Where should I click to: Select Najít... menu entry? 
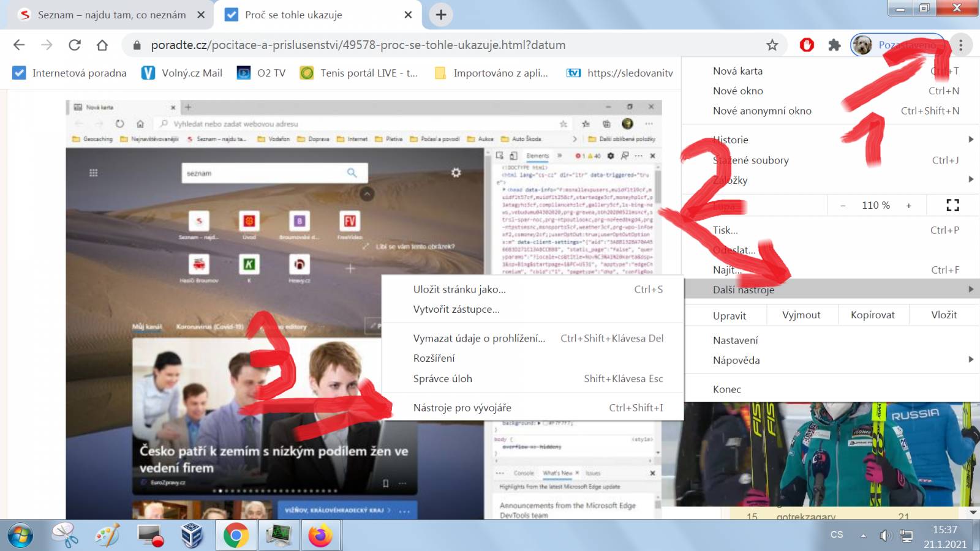click(x=830, y=270)
